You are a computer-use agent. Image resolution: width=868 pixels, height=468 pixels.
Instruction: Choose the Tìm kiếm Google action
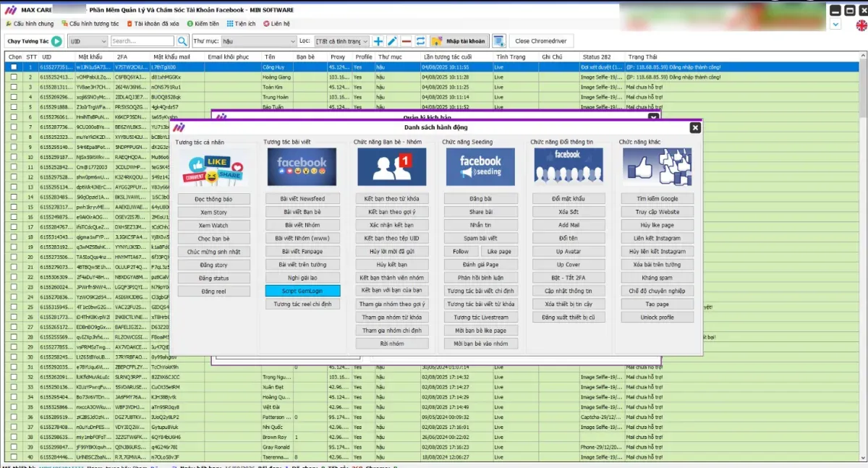[658, 199]
